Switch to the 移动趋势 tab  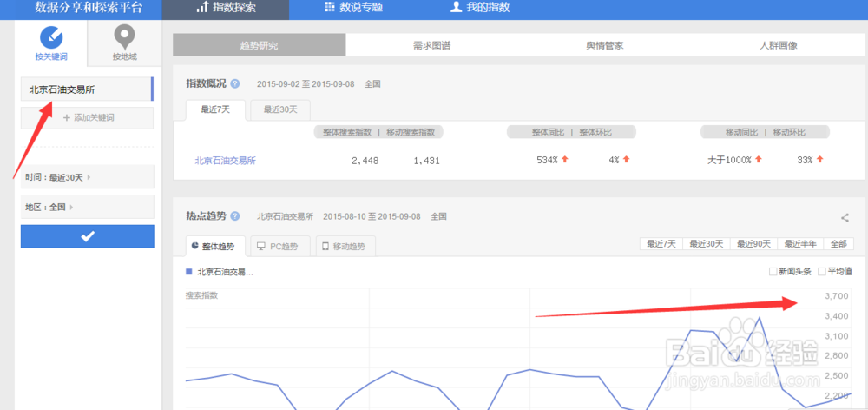pos(345,246)
